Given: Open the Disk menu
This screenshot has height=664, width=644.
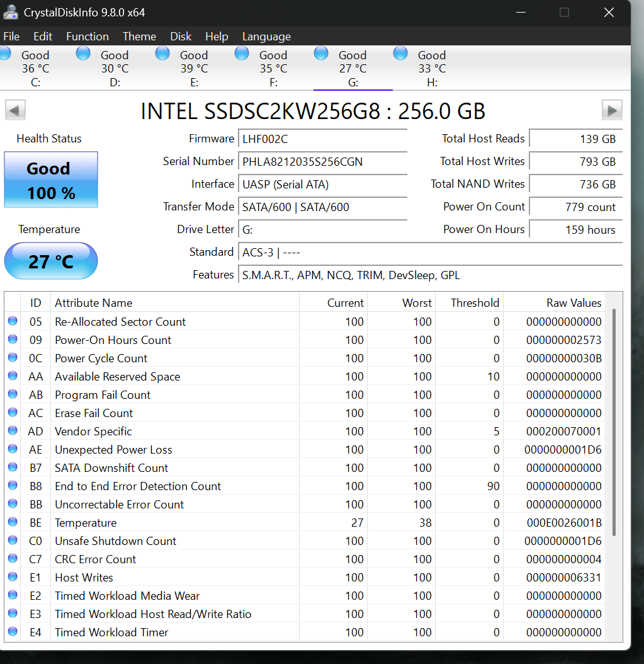Looking at the screenshot, I should point(181,37).
